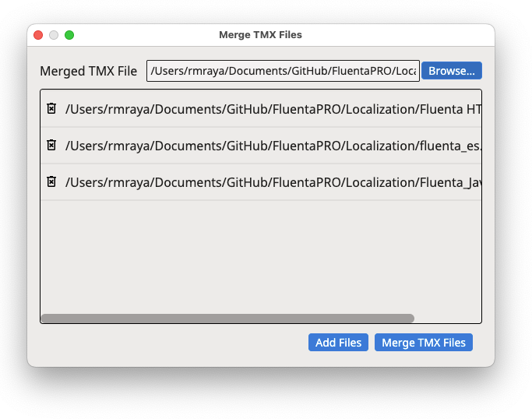Click the Add Files button
The image size is (532, 419).
[338, 343]
